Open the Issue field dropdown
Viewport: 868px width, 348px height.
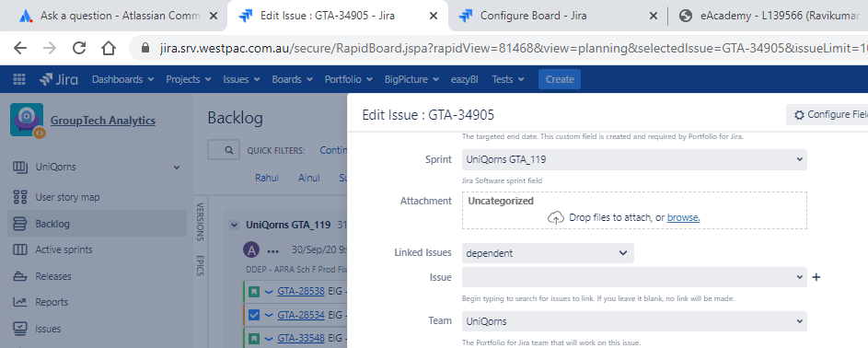pyautogui.click(x=634, y=276)
